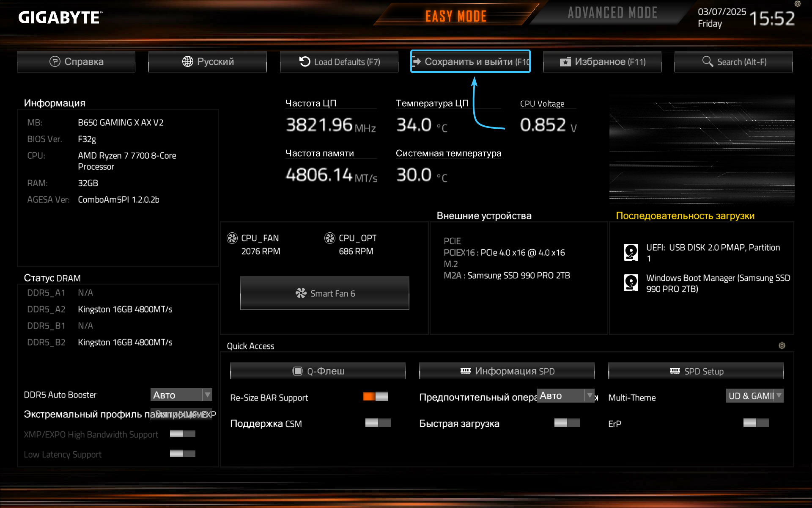The width and height of the screenshot is (812, 508).
Task: Open the preferred operating mode dropdown
Action: click(566, 395)
